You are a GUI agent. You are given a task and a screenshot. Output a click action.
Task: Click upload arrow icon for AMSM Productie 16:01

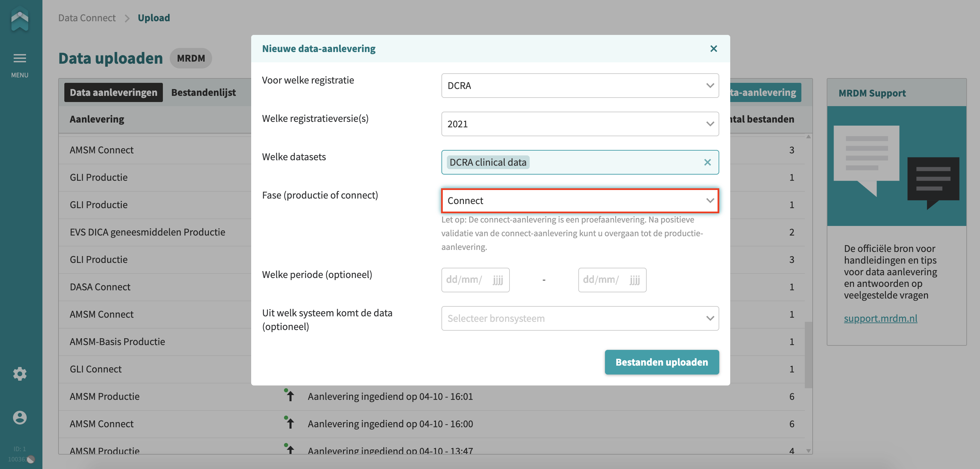coord(289,395)
